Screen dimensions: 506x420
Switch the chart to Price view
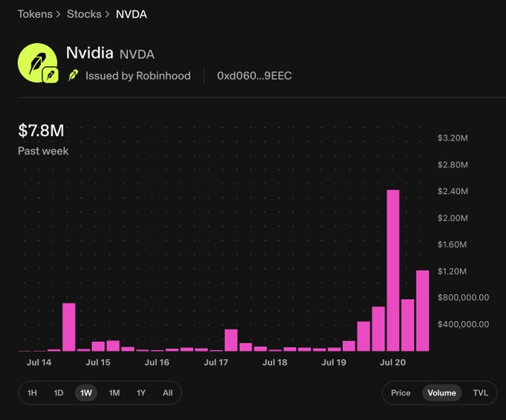(400, 393)
